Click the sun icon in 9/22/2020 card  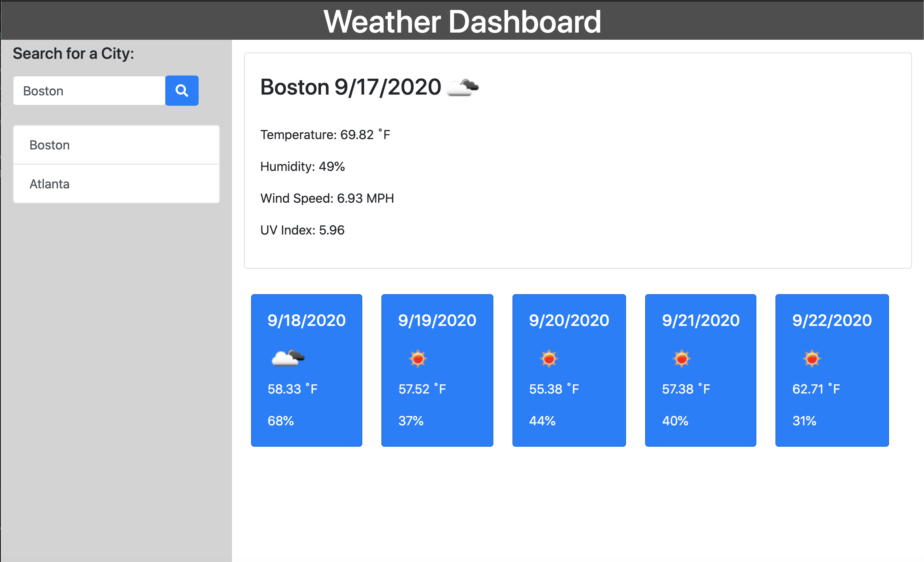812,359
